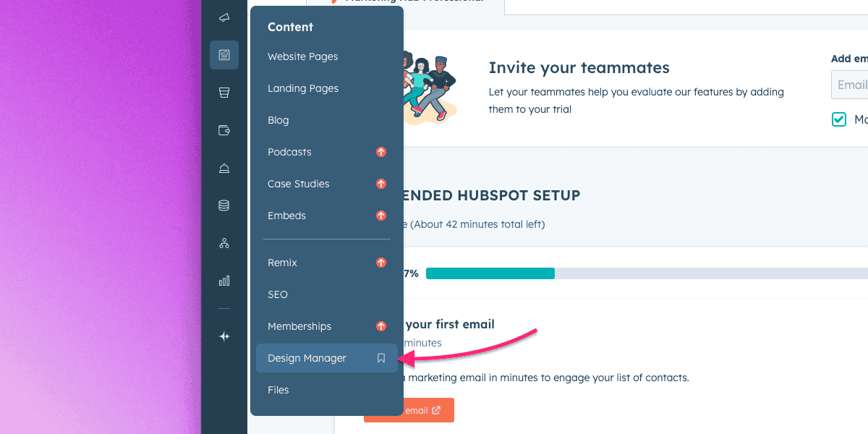Viewport: 868px width, 434px height.
Task: Click the upgrade arrow beside Case Studies
Action: [x=380, y=184]
